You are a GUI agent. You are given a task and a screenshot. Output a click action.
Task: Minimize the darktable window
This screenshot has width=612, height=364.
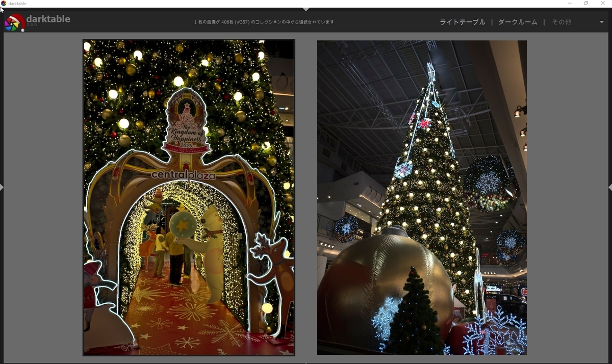tap(570, 4)
